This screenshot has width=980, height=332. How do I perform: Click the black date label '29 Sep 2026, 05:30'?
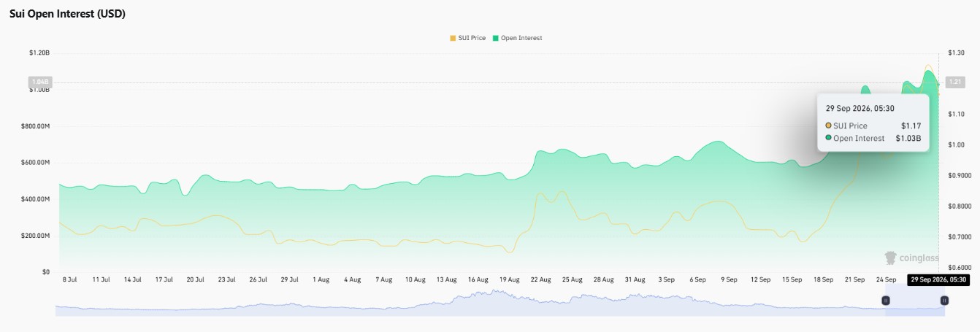(939, 279)
